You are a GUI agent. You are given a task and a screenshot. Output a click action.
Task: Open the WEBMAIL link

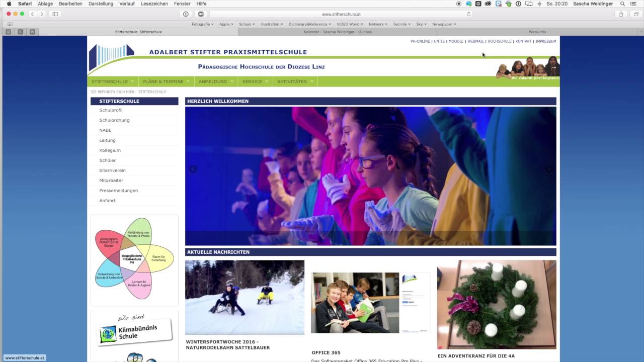click(x=475, y=41)
